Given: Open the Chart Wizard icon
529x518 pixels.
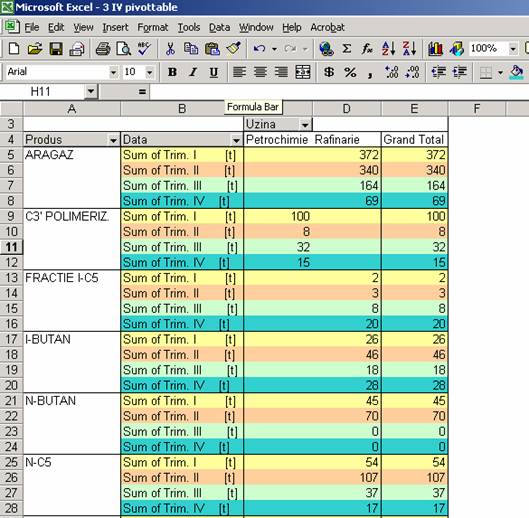Looking at the screenshot, I should tap(436, 49).
